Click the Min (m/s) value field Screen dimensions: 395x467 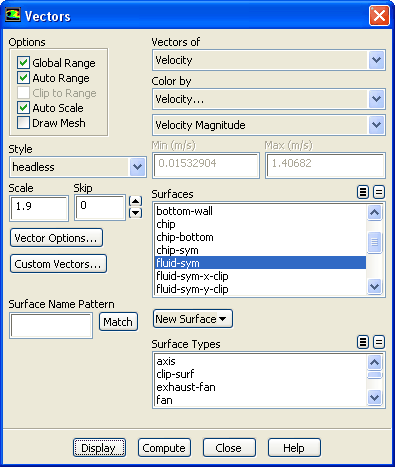(206, 165)
